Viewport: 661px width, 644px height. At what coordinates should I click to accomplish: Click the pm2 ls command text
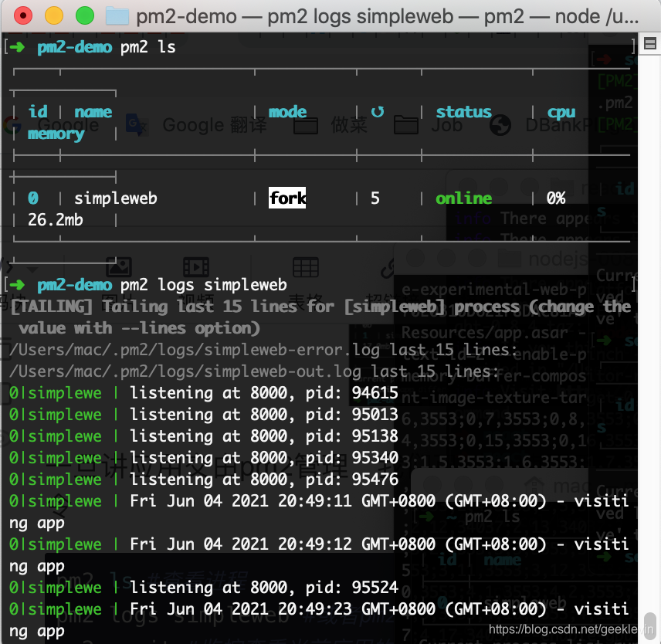[x=148, y=47]
